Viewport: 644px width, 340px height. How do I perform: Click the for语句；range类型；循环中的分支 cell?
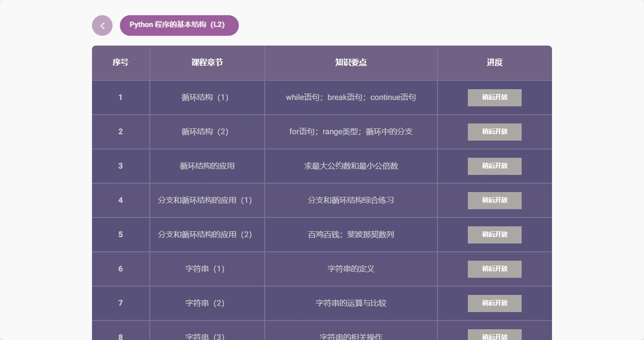click(x=351, y=132)
